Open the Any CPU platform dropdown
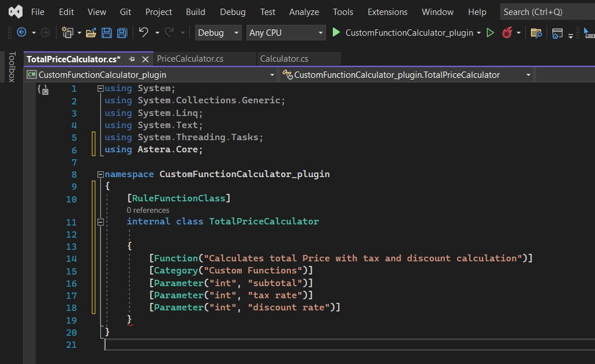Image resolution: width=595 pixels, height=364 pixels. 286,33
